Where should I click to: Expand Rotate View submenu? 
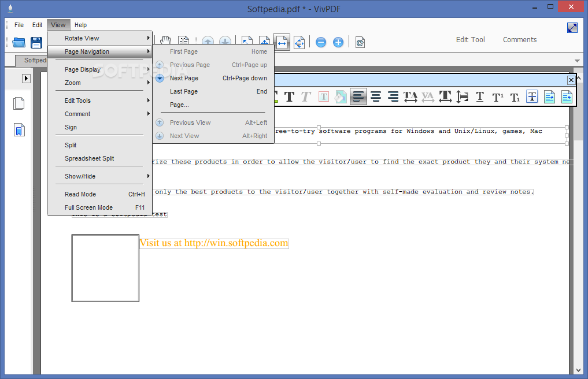tap(99, 38)
